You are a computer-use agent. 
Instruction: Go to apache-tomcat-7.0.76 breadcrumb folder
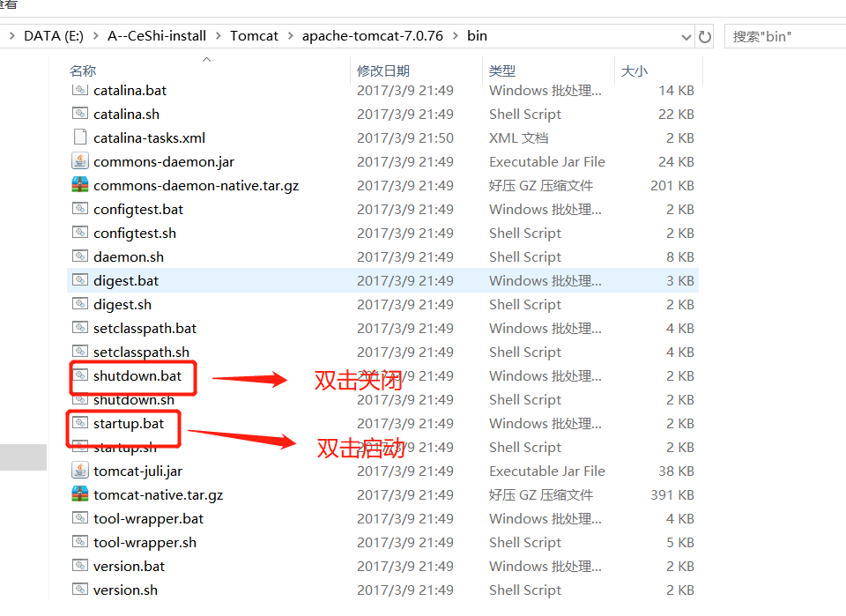point(372,36)
